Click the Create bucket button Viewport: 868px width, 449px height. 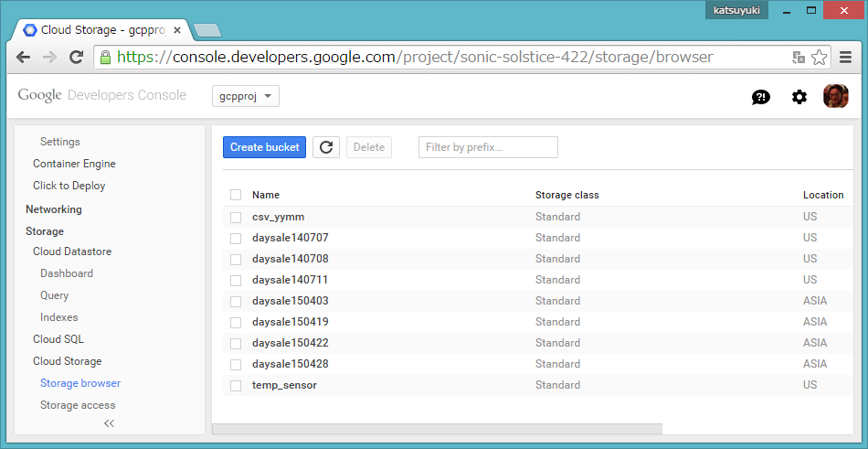[265, 147]
